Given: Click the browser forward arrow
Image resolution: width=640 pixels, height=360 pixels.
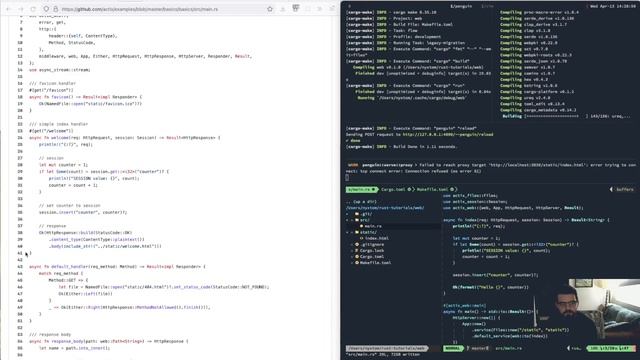Looking at the screenshot, I should [20, 9].
